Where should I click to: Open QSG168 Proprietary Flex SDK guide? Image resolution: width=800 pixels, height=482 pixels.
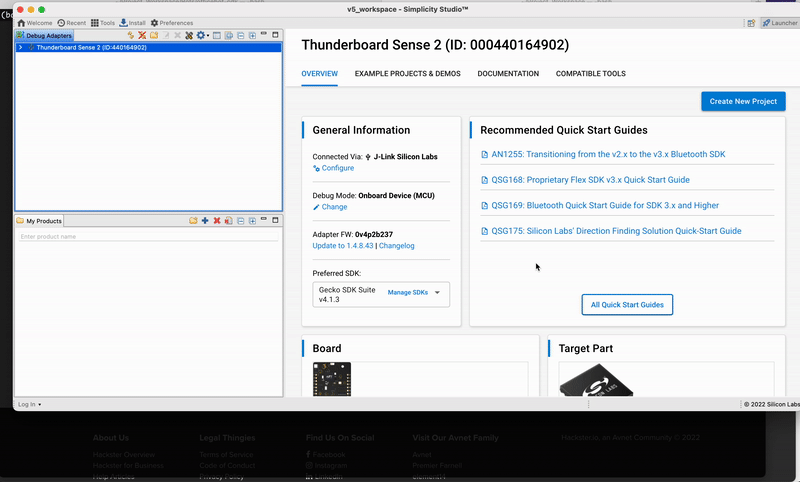coord(590,180)
